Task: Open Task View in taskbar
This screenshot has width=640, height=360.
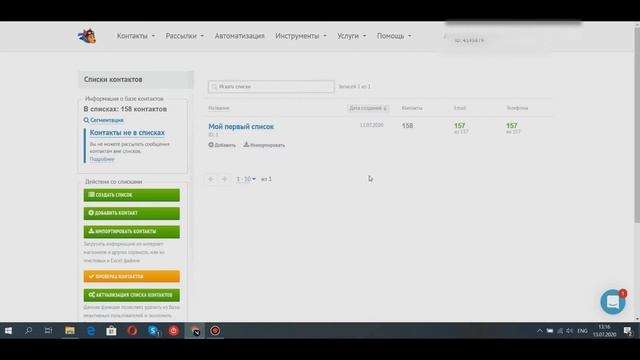Action: (49, 331)
